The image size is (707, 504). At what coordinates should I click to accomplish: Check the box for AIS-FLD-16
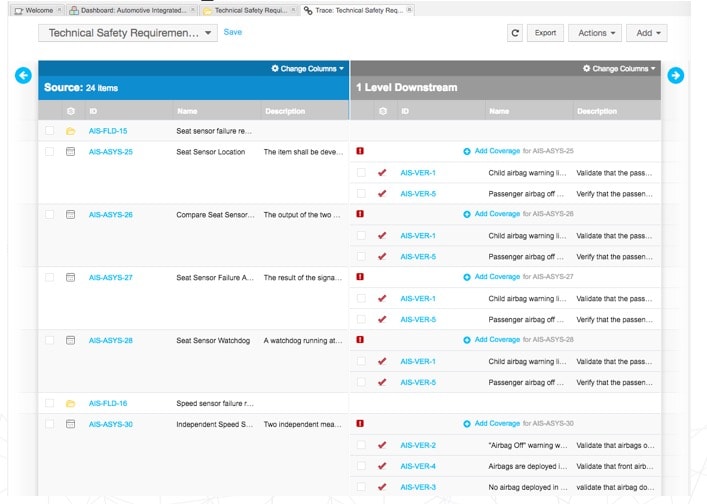[50, 403]
